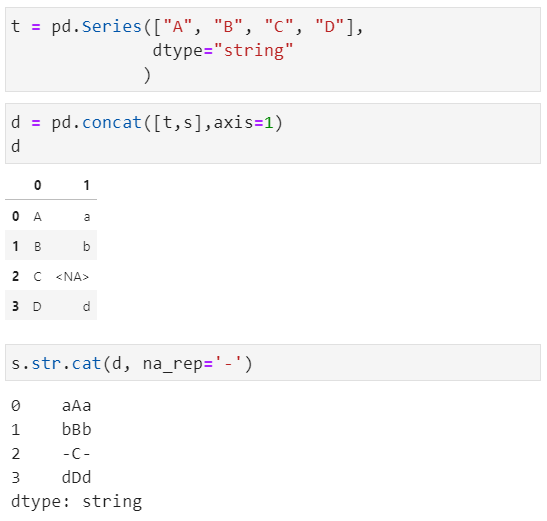Click the dtype: string output line
The width and height of the screenshot is (547, 521).
point(76,502)
